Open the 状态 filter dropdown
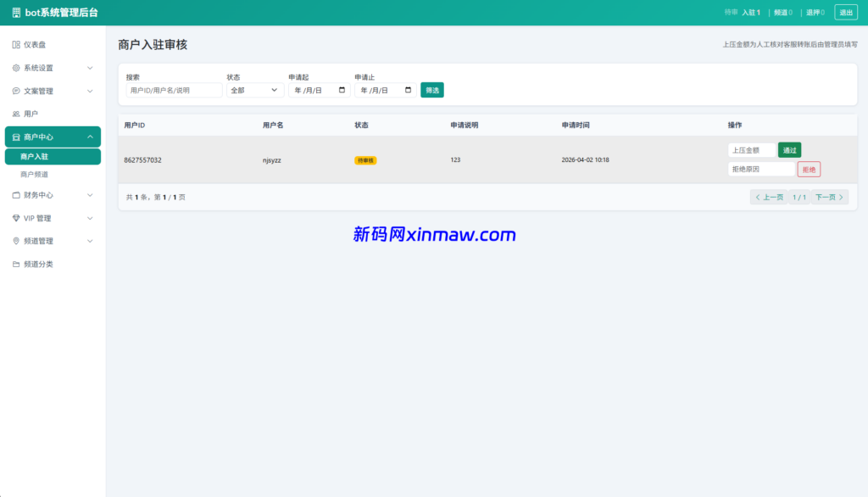 [253, 89]
